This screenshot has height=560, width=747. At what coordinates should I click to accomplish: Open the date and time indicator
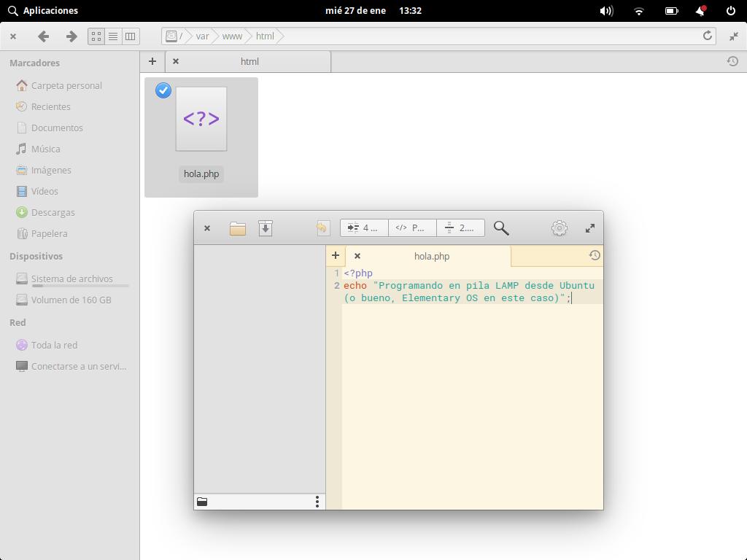click(x=373, y=10)
